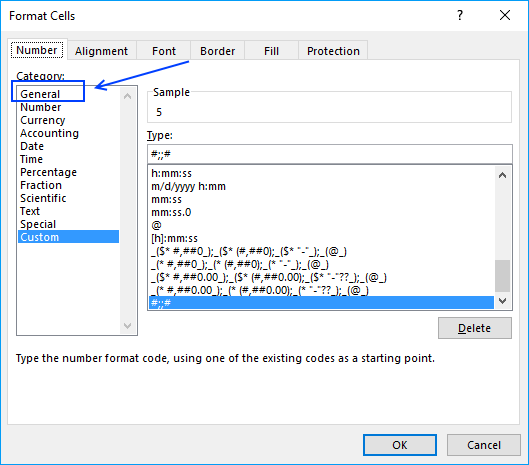
Task: Click the Type format code field
Action: point(330,154)
